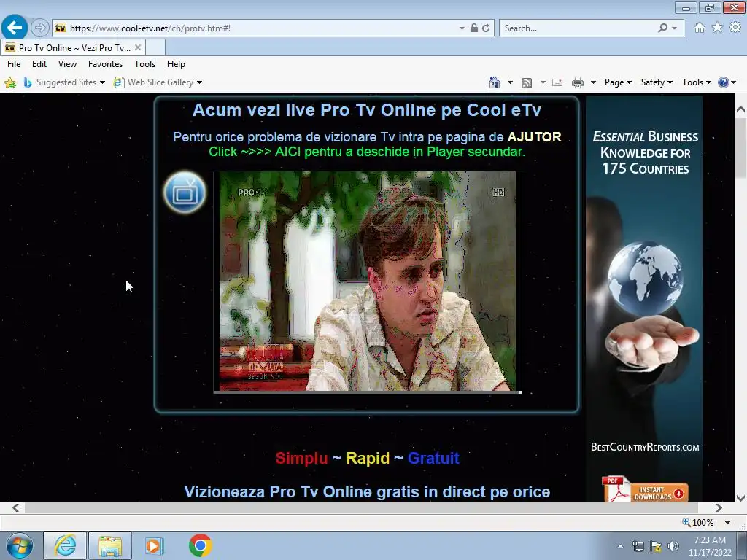Click the Read mail icon
Viewport: 747px width, 560px height.
click(x=557, y=82)
